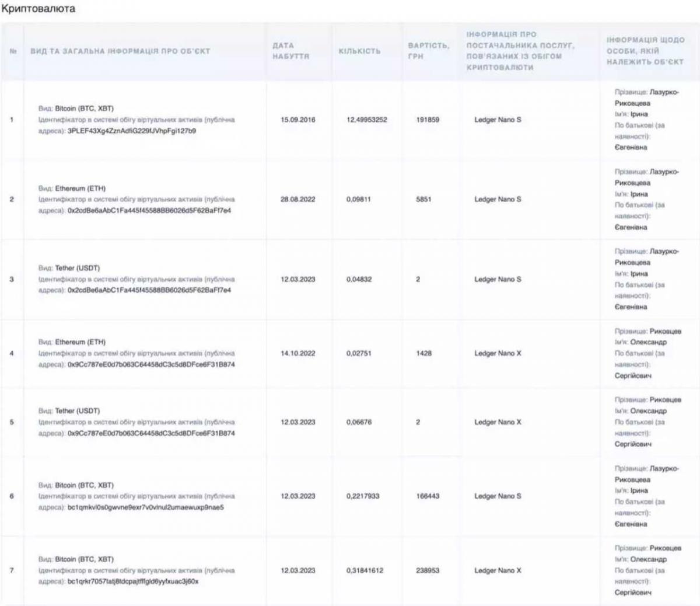
Task: Click 'Вид: Bitcoin (BTC, XBT)' in row 6
Action: coord(76,485)
